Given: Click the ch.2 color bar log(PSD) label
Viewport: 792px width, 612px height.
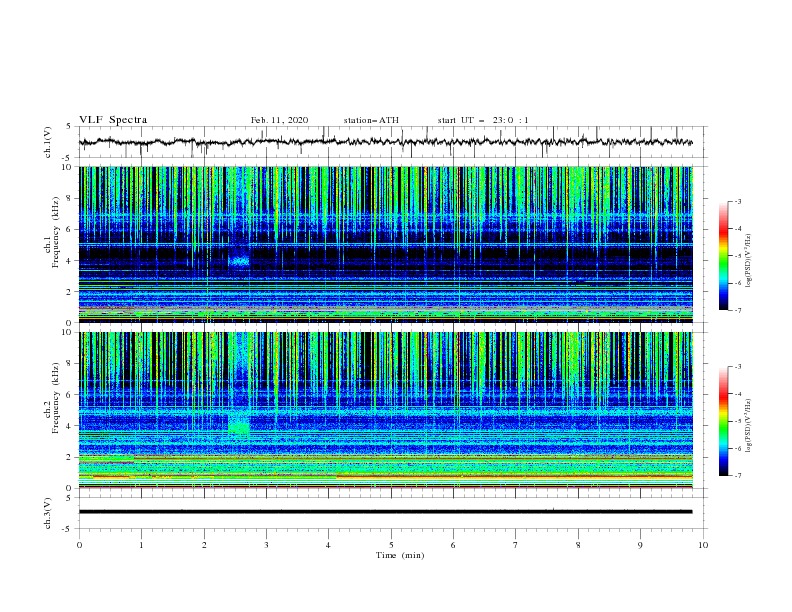Looking at the screenshot, I should coord(749,425).
